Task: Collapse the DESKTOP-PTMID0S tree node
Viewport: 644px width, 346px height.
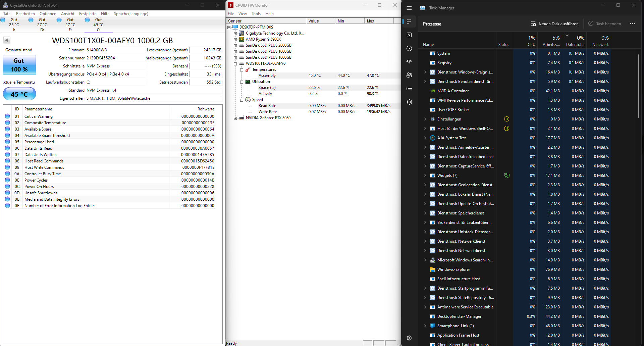Action: tap(229, 28)
